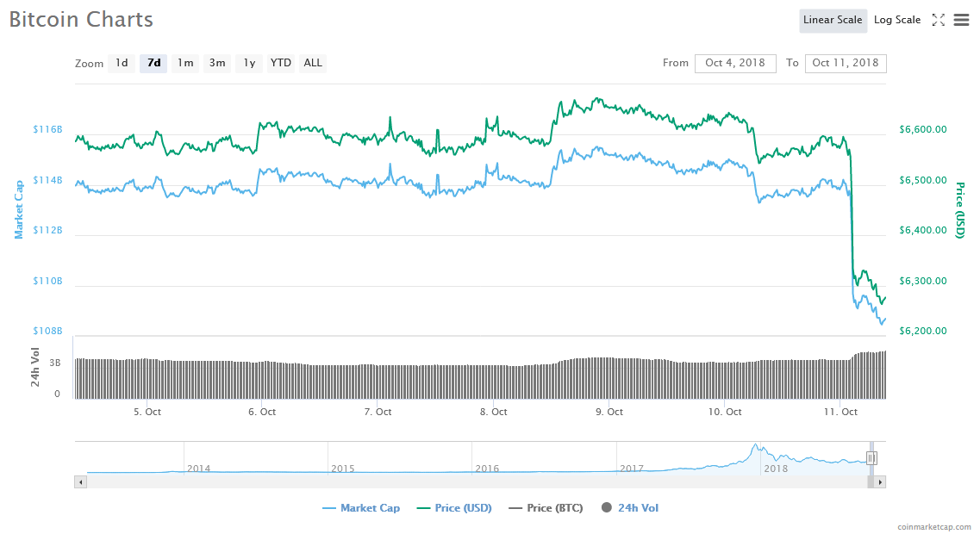
Task: Click the navigator scroll left arrow
Action: [x=81, y=482]
